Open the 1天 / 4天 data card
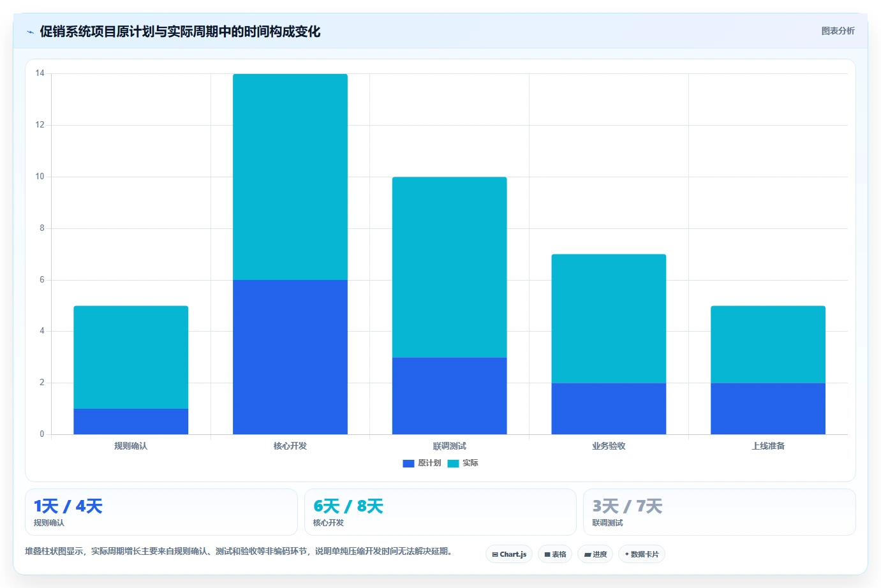The image size is (881, 588). tap(161, 512)
